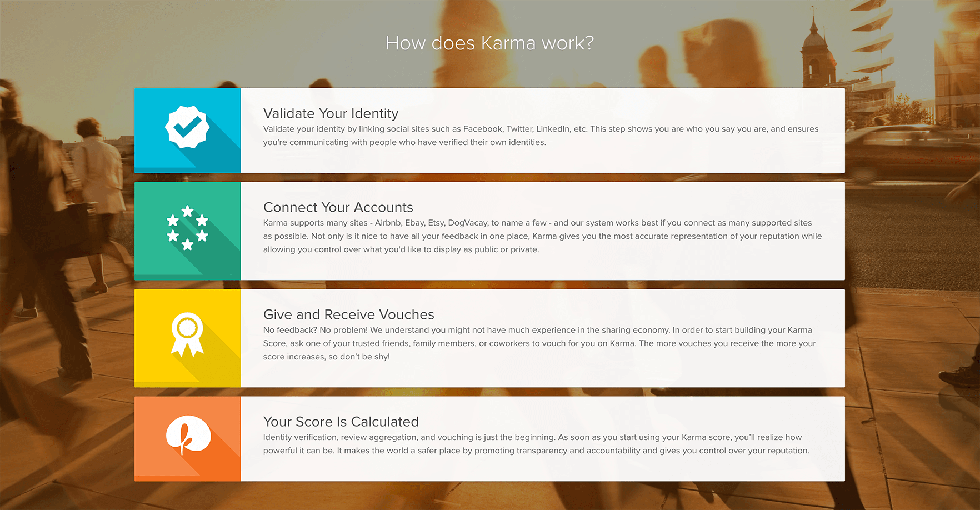Click the verified checkmark badge icon

click(x=187, y=128)
